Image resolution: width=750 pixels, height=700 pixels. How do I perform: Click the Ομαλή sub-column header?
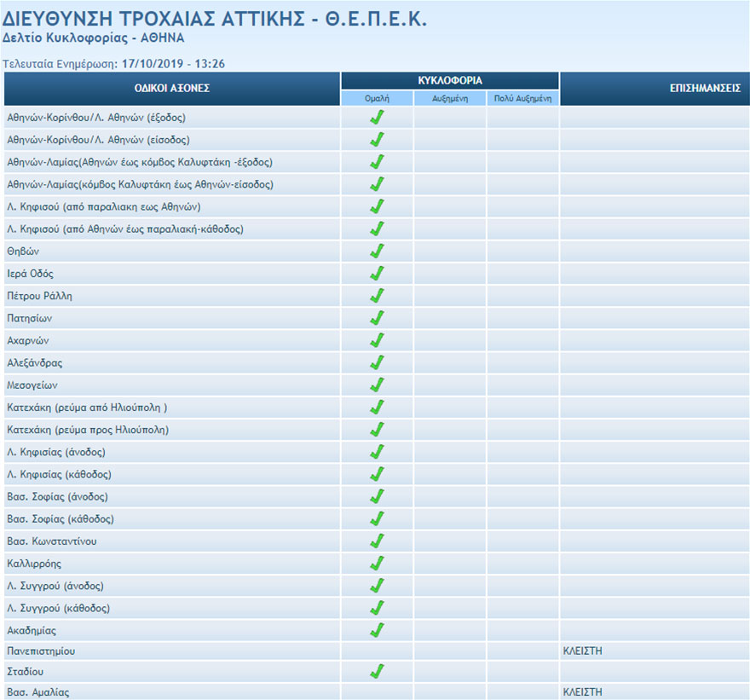click(377, 99)
